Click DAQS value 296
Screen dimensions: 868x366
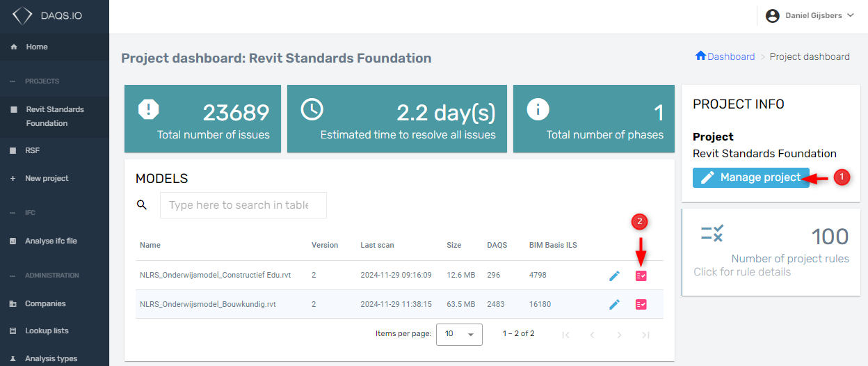[x=494, y=275]
